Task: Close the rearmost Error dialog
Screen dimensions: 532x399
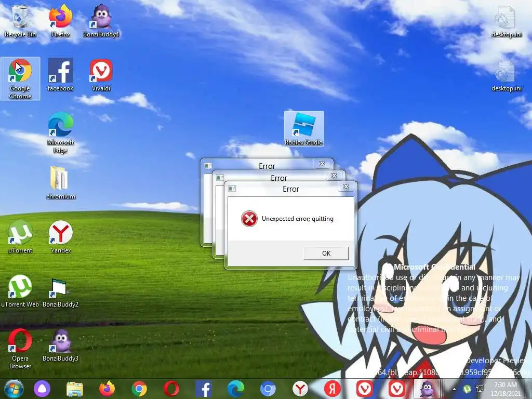Action: click(322, 164)
